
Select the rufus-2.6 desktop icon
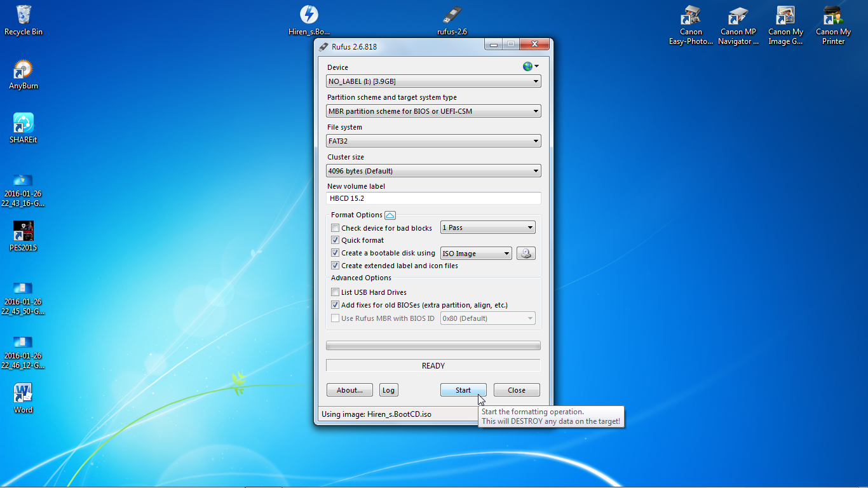point(452,20)
